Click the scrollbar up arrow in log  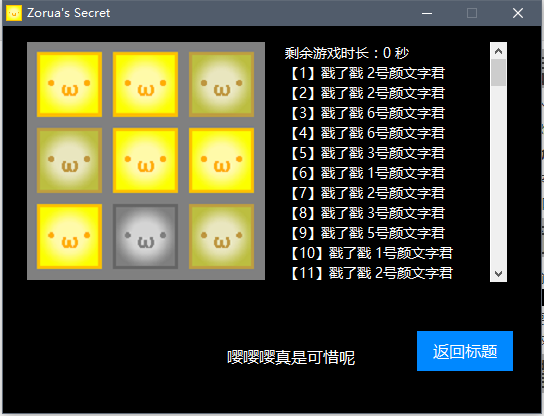[499, 51]
